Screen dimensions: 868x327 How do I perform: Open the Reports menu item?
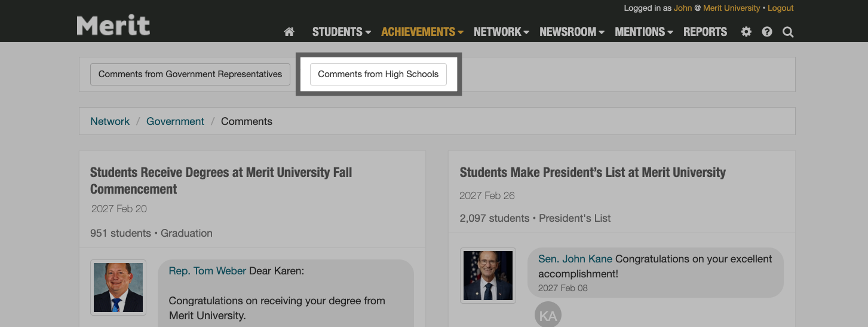pyautogui.click(x=705, y=32)
